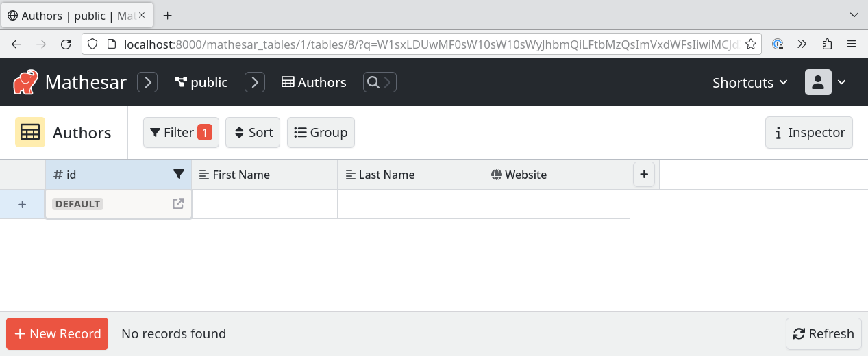Open the Shortcuts dropdown menu
Image resolution: width=868 pixels, height=356 pixels.
pyautogui.click(x=751, y=82)
